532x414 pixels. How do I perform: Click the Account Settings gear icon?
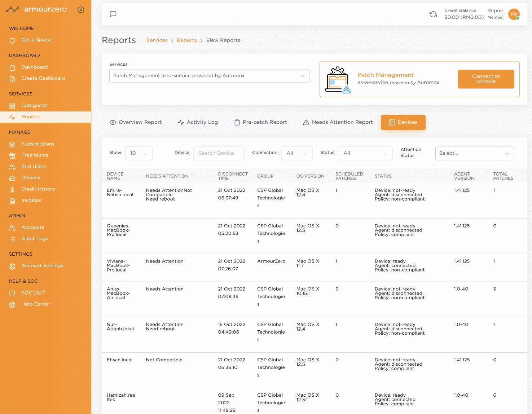point(12,266)
